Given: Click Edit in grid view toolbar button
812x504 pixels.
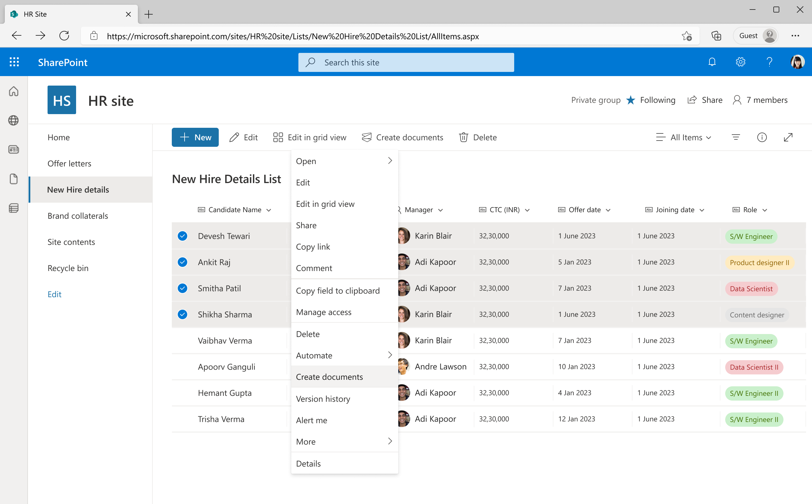Looking at the screenshot, I should click(310, 137).
